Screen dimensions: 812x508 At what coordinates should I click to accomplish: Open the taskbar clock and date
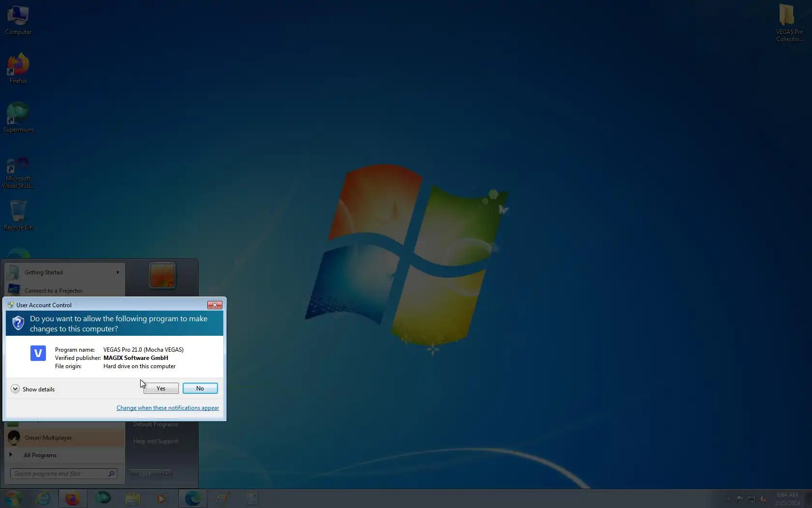coord(787,499)
